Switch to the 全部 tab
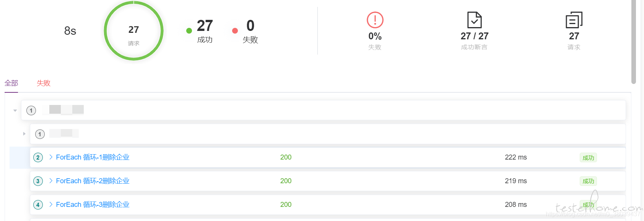The image size is (644, 221). (11, 83)
